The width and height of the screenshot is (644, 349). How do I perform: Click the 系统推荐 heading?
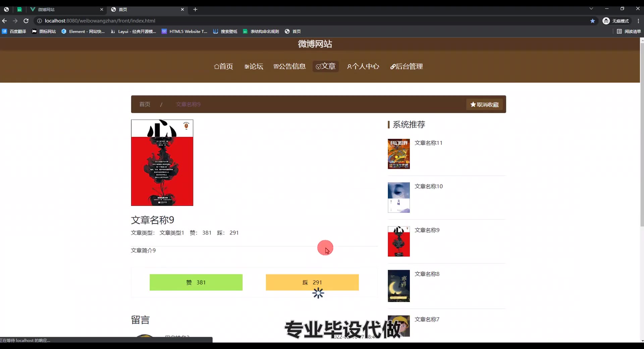pyautogui.click(x=409, y=124)
